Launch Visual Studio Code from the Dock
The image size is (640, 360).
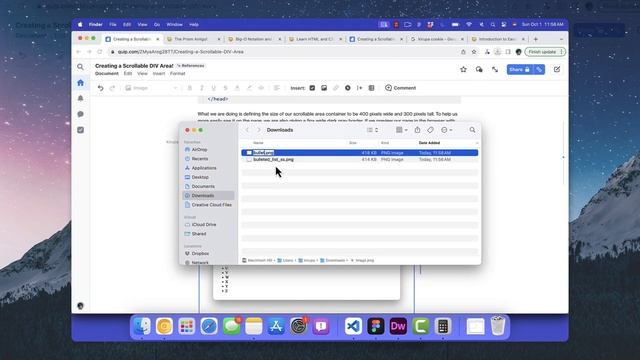[353, 326]
